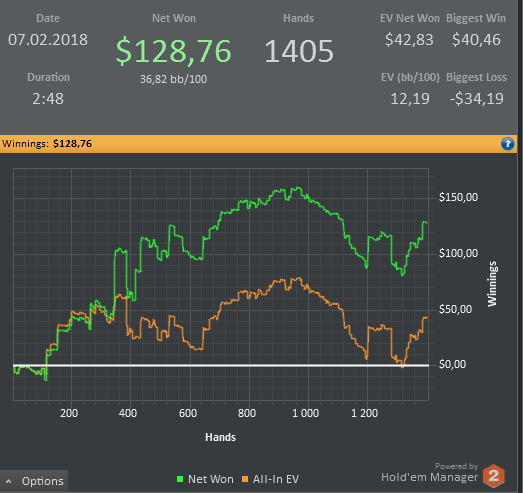Screen dimensions: 523x493
Task: Click the Biggest Win value $40,46
Action: click(476, 40)
